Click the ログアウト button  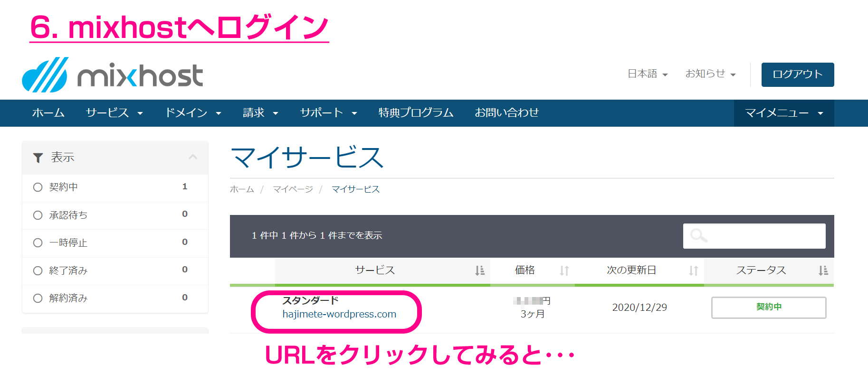coord(798,75)
